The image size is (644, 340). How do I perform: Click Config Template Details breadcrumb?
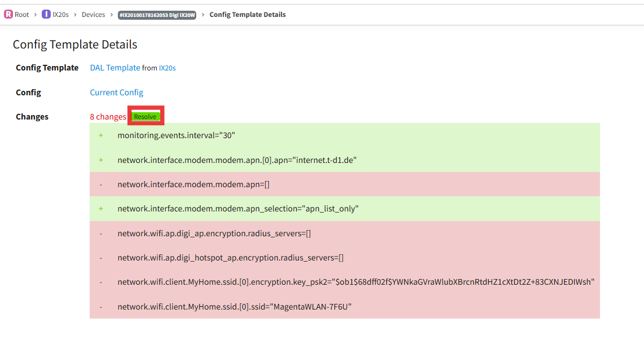pyautogui.click(x=248, y=14)
